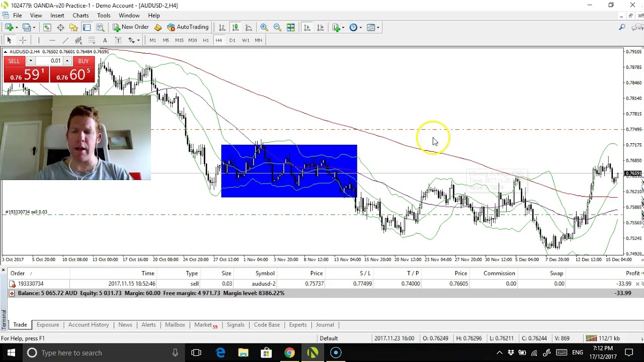The image size is (644, 362).
Task: Open the Indicators list icon
Action: [336, 27]
